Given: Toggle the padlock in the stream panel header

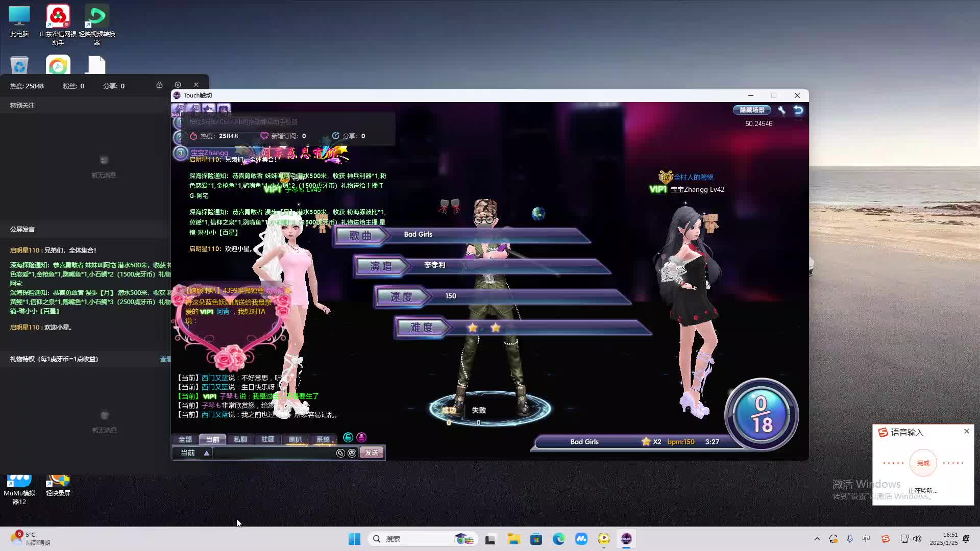Looking at the screenshot, I should pos(159,85).
